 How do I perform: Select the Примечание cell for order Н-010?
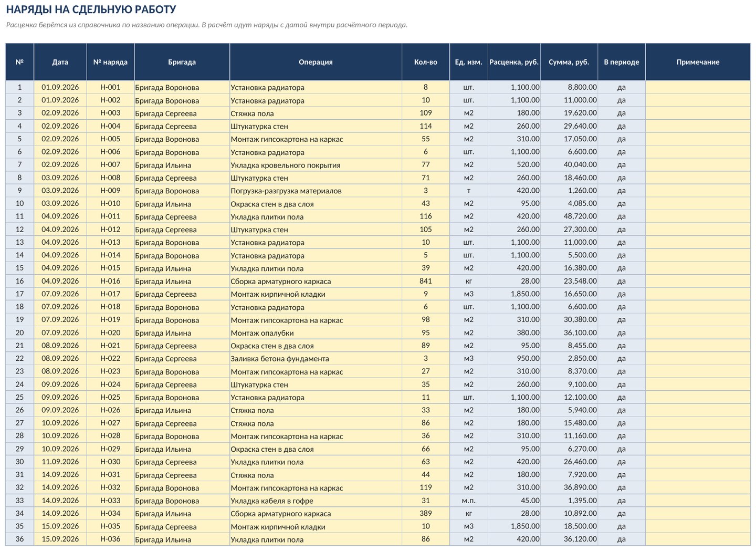[x=698, y=203]
